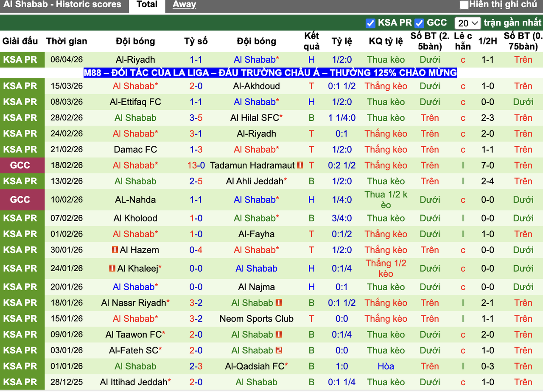Click the 2-5 score against Al Ahli Jeddah

coord(196,181)
